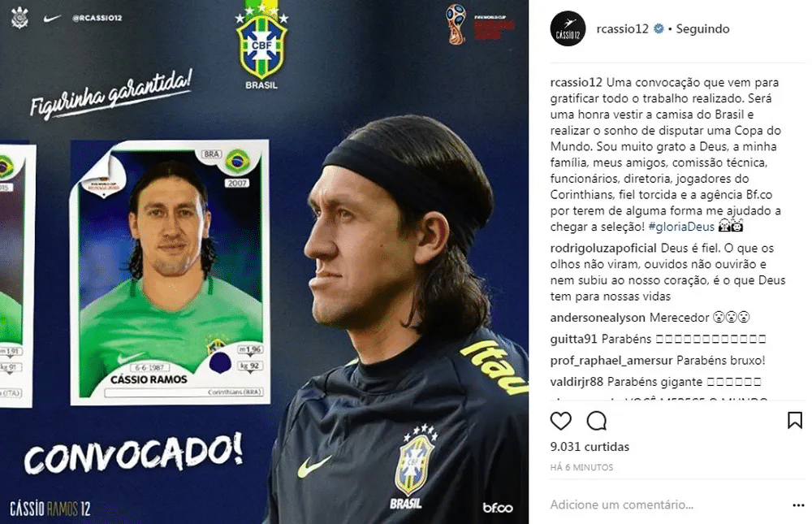812x524 pixels.
Task: Click the Cássio Ramos sticker card in the photo
Action: pos(170,272)
